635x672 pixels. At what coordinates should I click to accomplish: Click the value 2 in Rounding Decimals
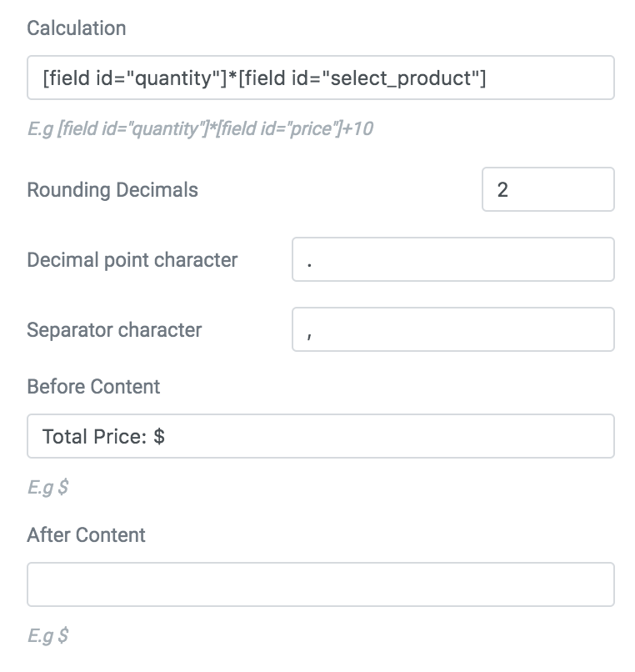point(502,189)
